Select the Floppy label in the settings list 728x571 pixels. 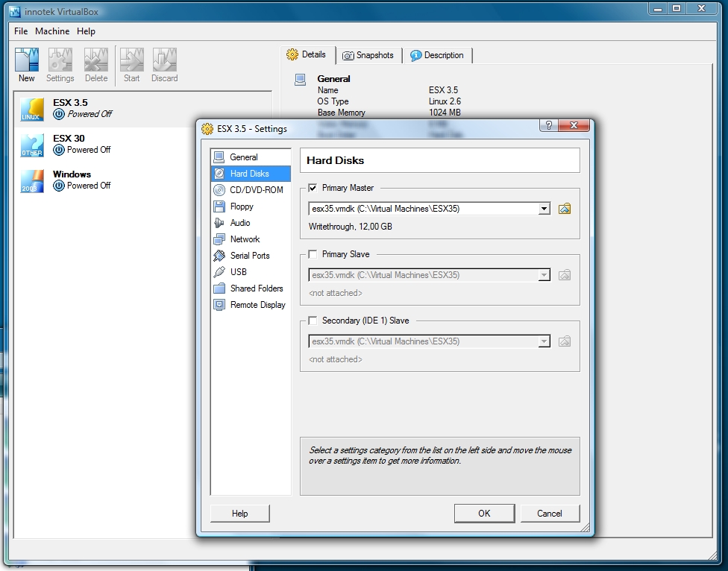242,206
